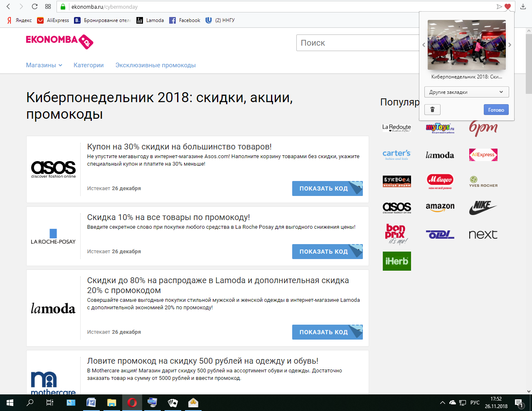Viewport: 532px width, 411px height.
Task: Show code for ASOS 30% coupon
Action: click(x=328, y=188)
